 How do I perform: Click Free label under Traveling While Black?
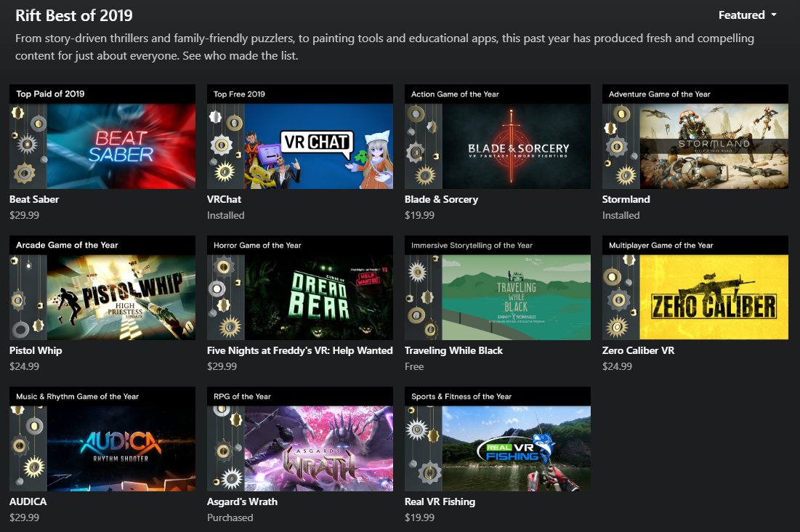[x=414, y=366]
